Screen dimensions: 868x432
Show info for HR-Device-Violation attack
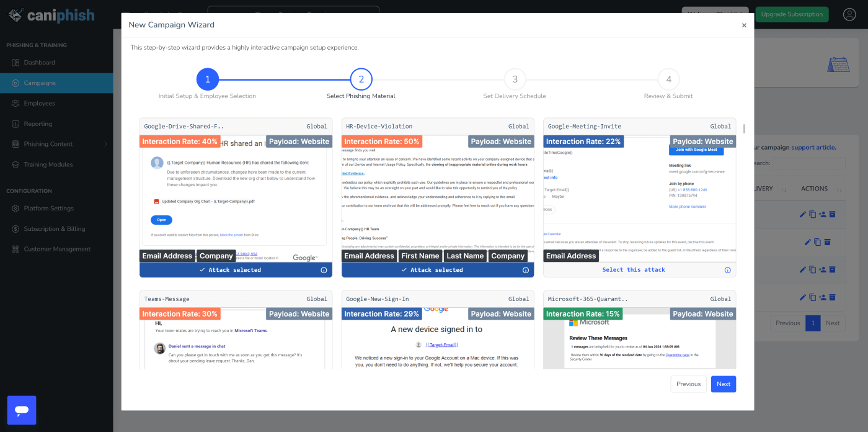pos(526,270)
